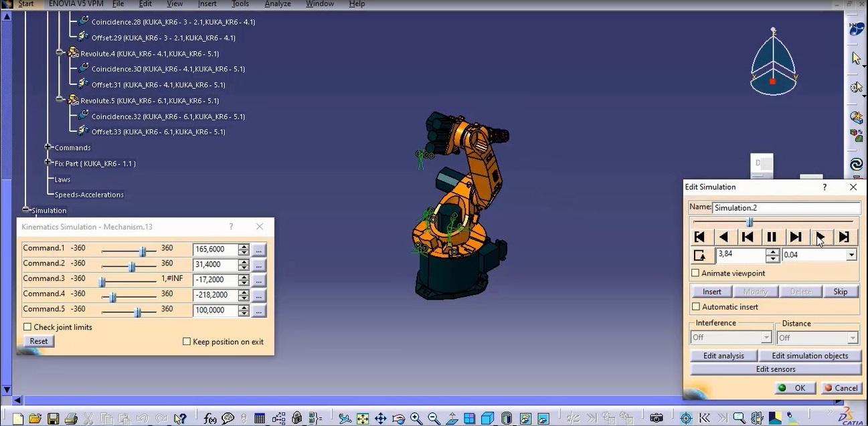Viewport: 868px width, 426px height.
Task: Select the Laws tree item
Action: coord(62,179)
